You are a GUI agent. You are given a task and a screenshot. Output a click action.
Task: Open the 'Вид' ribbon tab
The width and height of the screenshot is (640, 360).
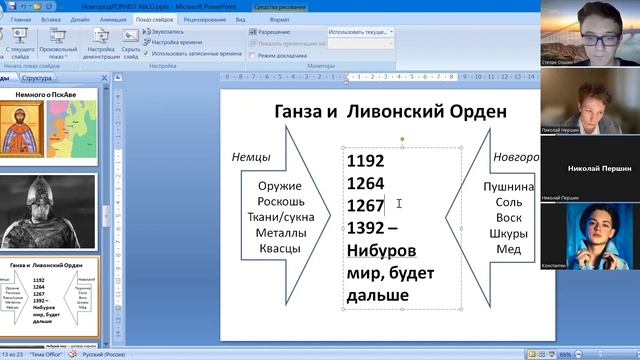tap(240, 19)
